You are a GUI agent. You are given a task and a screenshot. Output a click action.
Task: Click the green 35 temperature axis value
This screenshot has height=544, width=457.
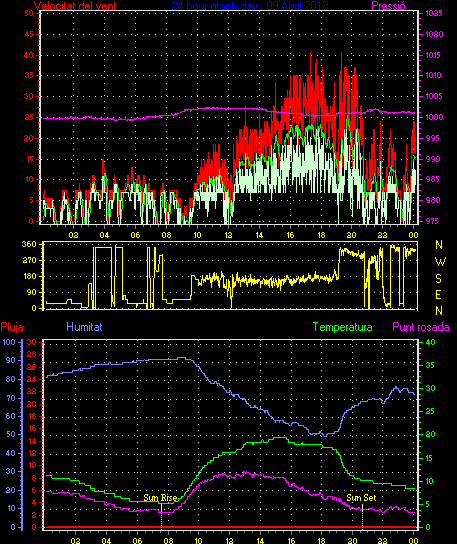(x=430, y=365)
